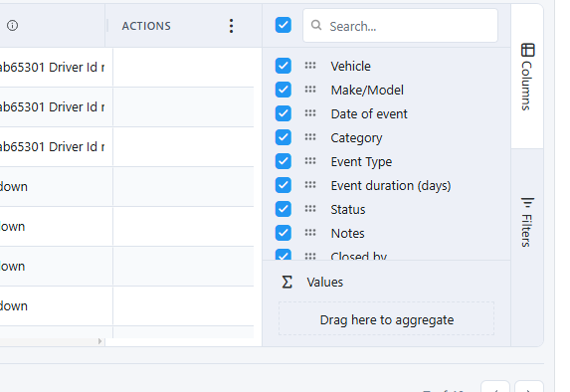The width and height of the screenshot is (570, 392).
Task: Switch to the Columns side tab
Action: (527, 77)
